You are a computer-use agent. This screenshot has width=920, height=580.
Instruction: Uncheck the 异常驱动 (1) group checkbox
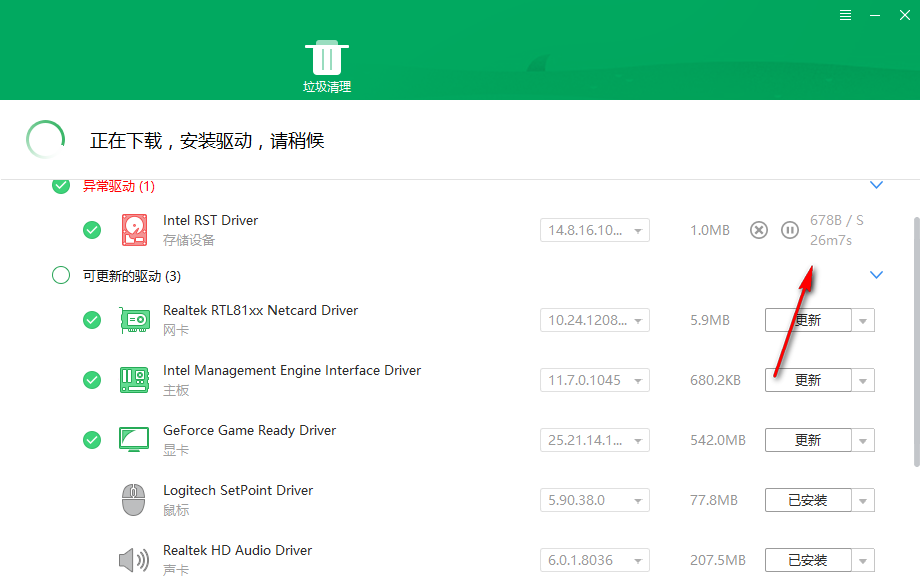(x=61, y=186)
